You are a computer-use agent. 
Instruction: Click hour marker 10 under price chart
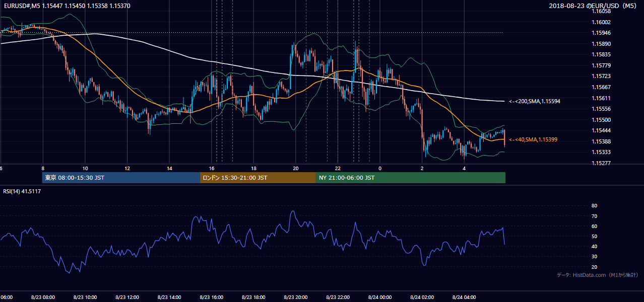[x=85, y=168]
